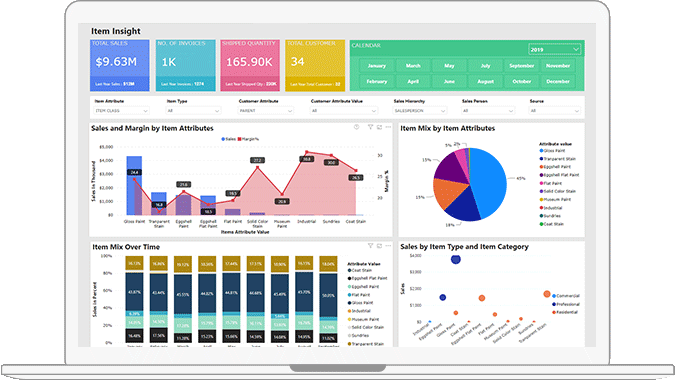Click the Gloss Paint sales bar
The image size is (675, 380).
coord(134,185)
